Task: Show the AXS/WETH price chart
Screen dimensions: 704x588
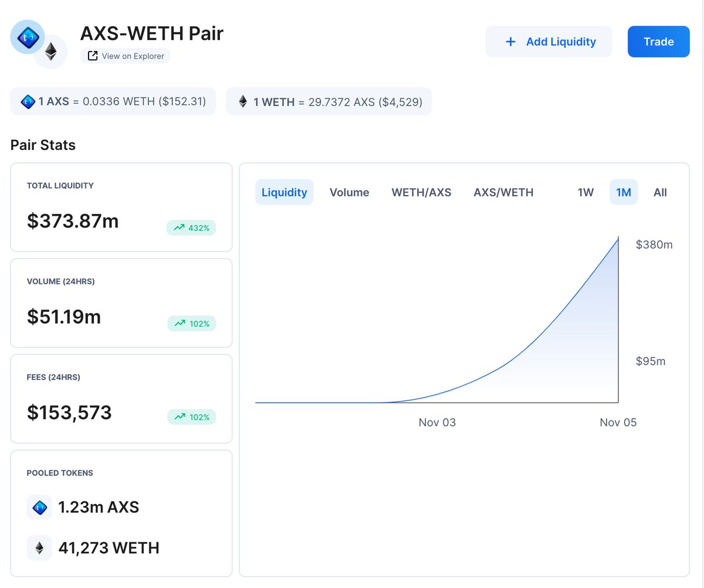Action: click(x=504, y=192)
